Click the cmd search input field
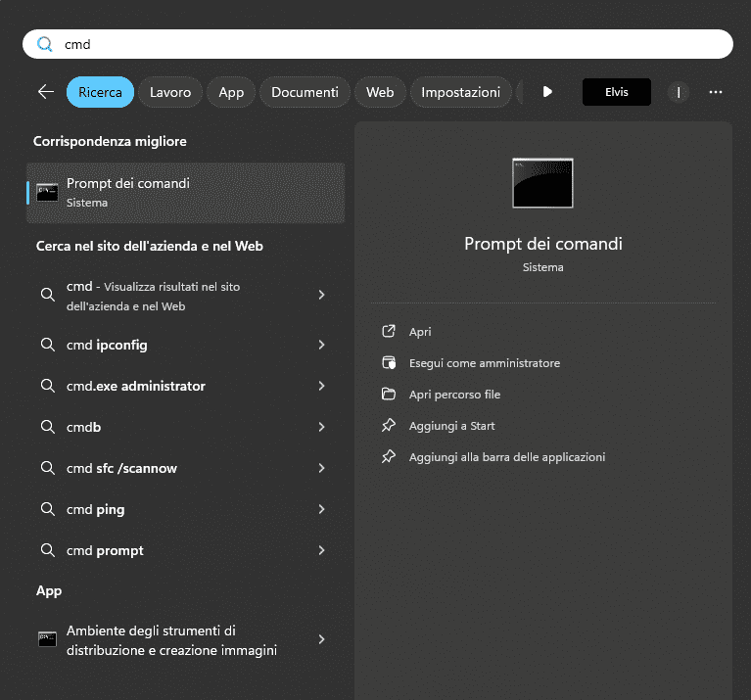 tap(392, 44)
